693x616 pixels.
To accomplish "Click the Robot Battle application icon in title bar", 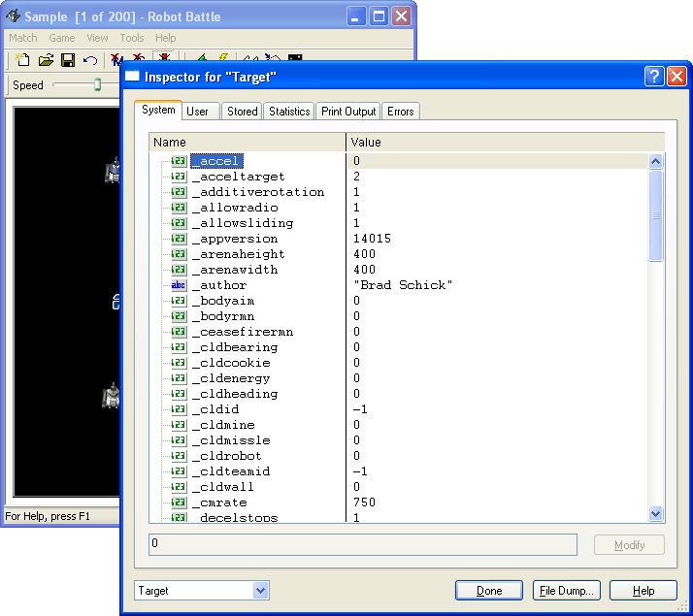I will [x=14, y=16].
